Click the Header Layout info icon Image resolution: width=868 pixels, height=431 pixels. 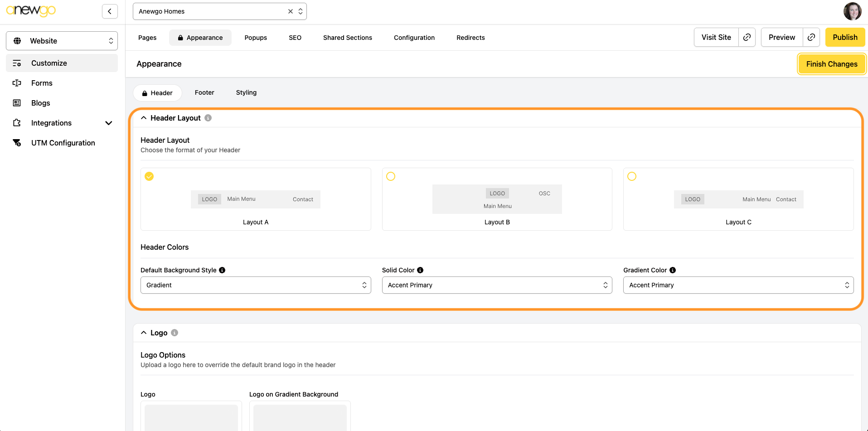[x=208, y=118]
